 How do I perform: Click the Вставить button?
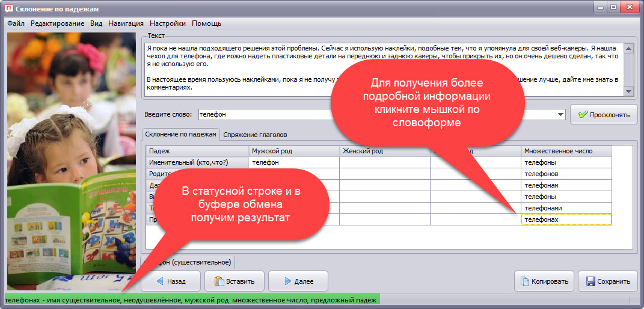pyautogui.click(x=235, y=281)
